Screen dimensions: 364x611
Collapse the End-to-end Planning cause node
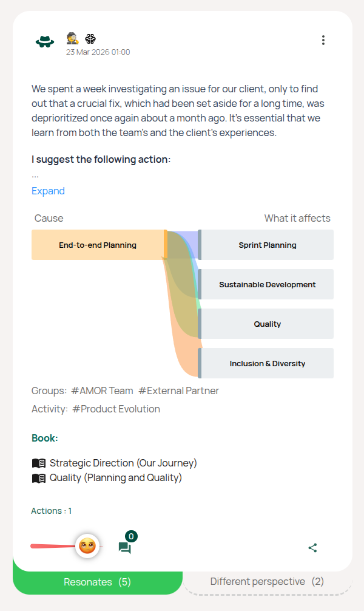97,245
